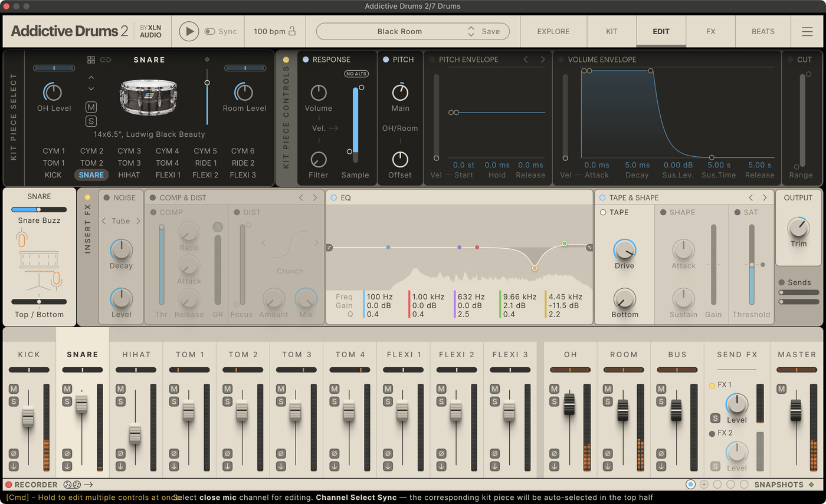826x504 pixels.
Task: Click the down-arrow output icon on SNARE channel
Action: tap(67, 466)
